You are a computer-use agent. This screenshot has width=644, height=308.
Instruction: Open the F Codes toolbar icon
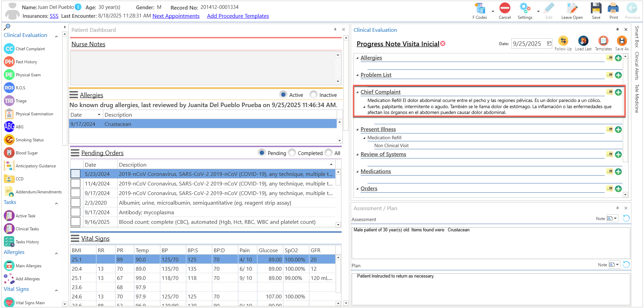click(480, 8)
